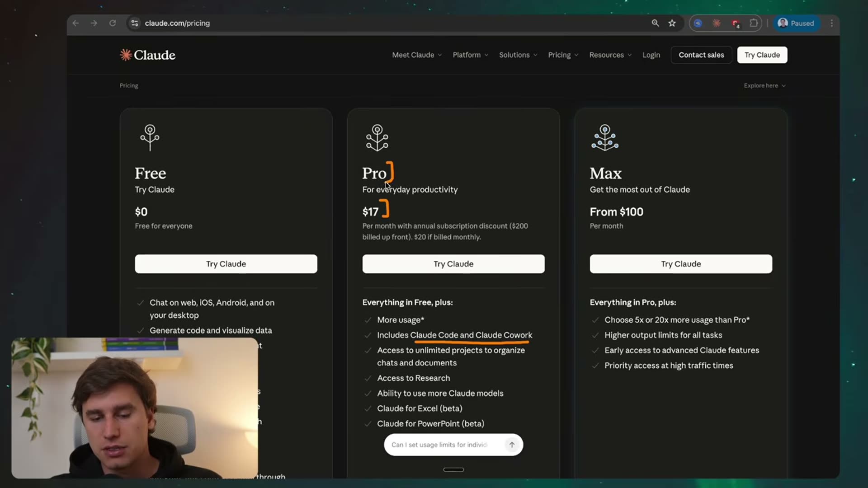The image size is (868, 488).
Task: Reload the claude.com pricing page
Action: (x=113, y=23)
